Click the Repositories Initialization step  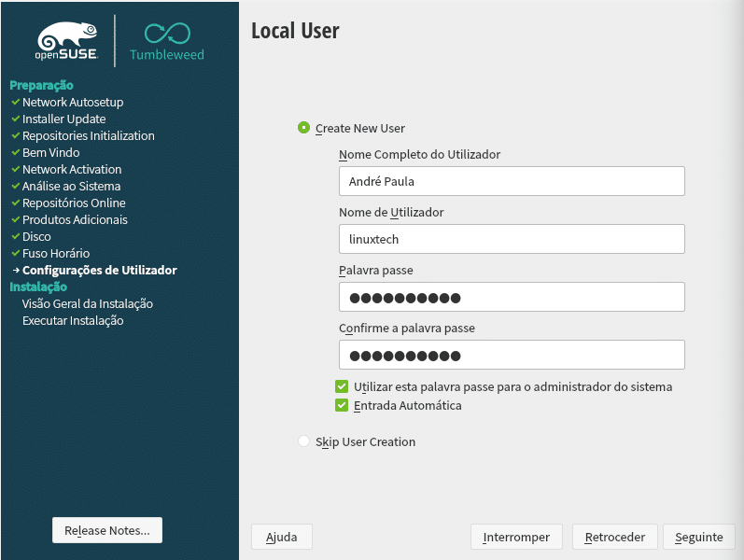pos(89,135)
